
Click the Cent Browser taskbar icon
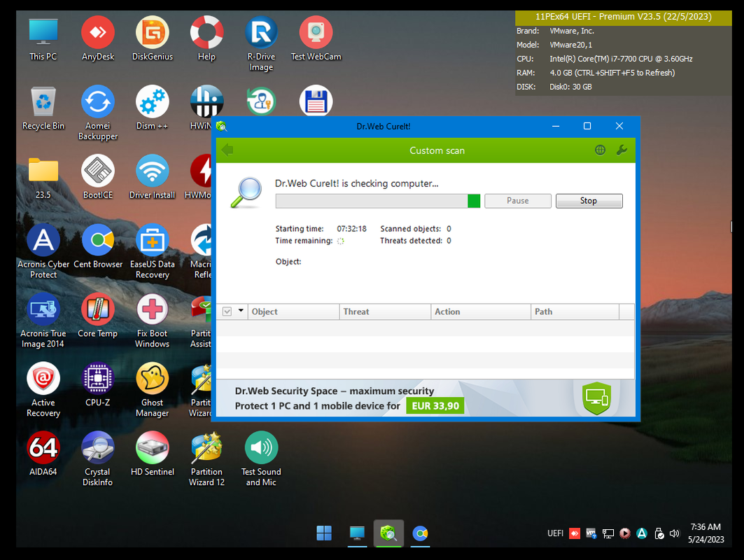421,533
